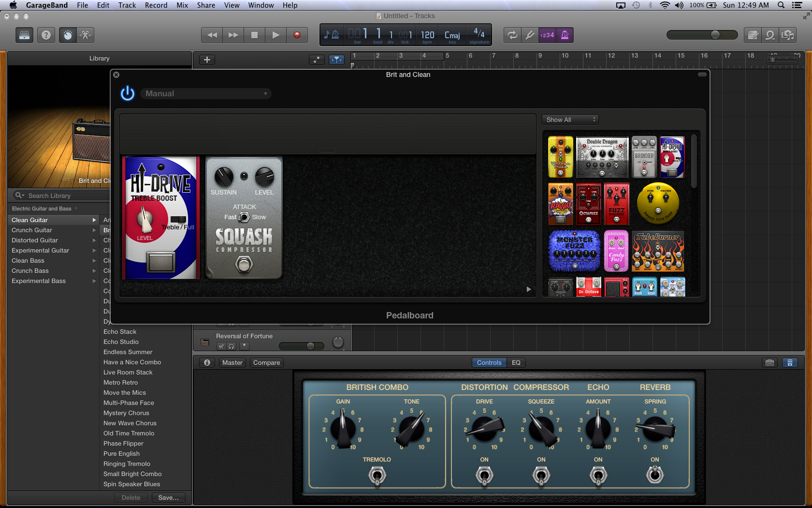812x508 pixels.
Task: Open the Media Browser button
Action: pos(788,35)
